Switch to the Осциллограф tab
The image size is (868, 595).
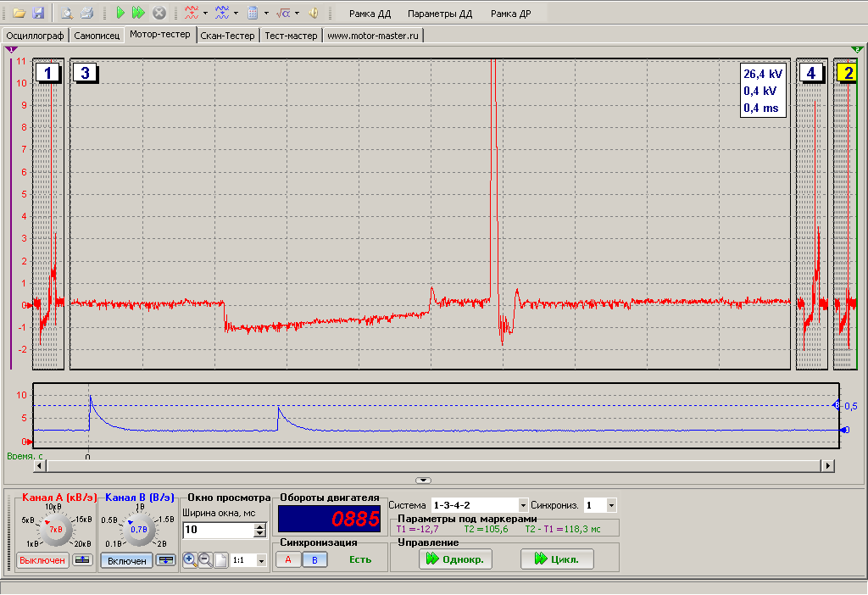(x=36, y=36)
